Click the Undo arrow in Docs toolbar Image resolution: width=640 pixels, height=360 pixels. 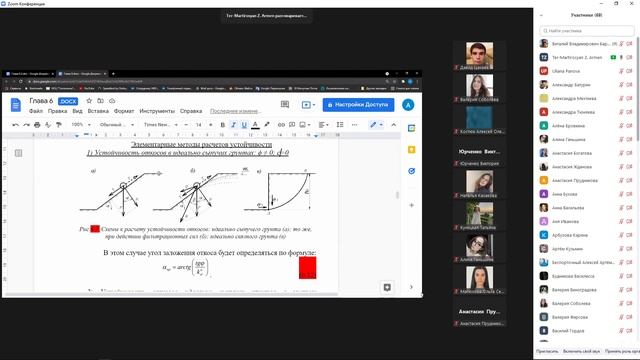(16, 125)
